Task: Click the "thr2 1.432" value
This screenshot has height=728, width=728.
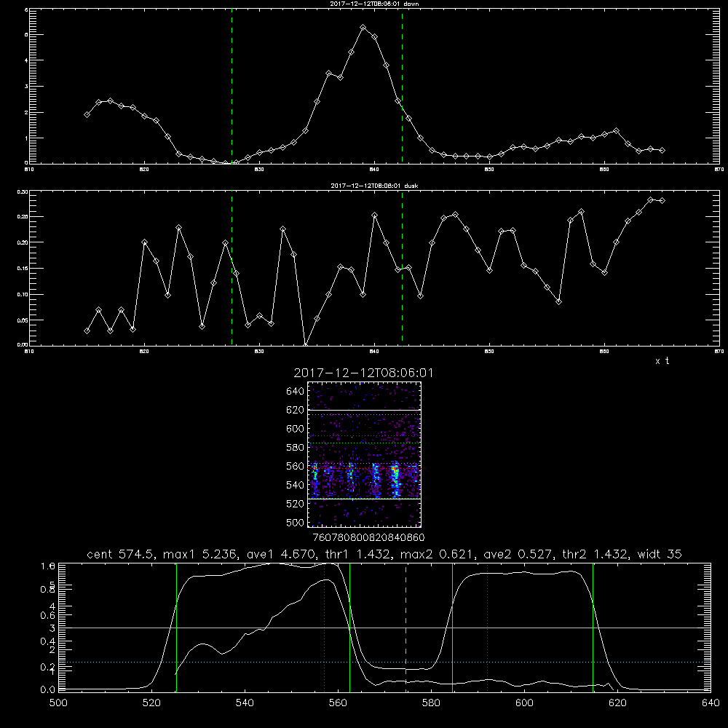Action: click(x=595, y=554)
